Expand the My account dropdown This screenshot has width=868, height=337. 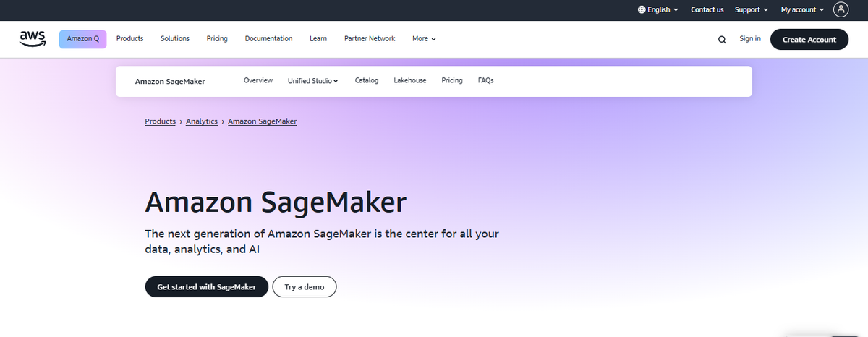pyautogui.click(x=803, y=9)
